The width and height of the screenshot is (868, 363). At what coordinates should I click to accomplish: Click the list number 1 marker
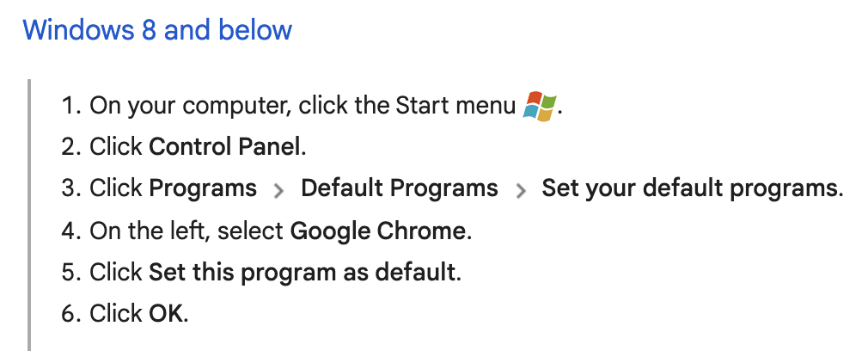[71, 105]
